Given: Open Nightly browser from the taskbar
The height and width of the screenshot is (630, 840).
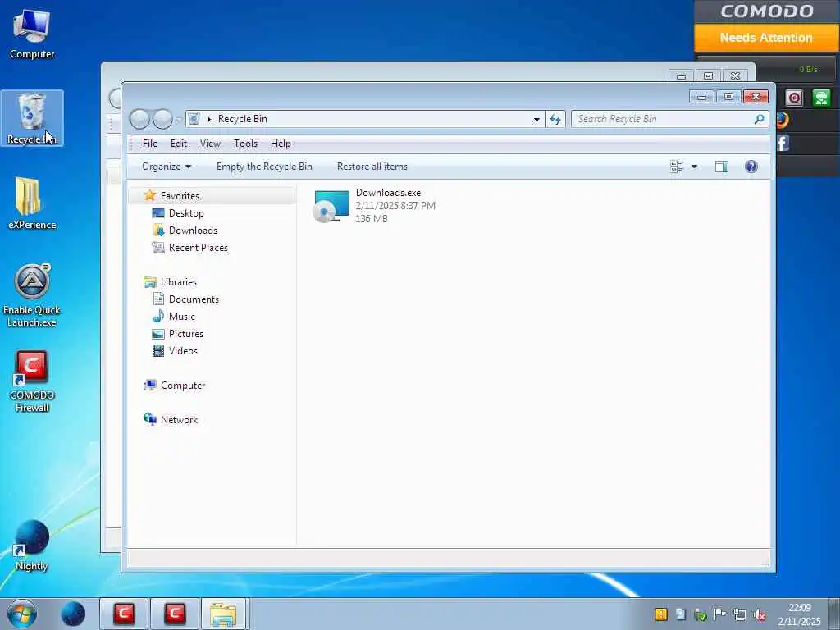Looking at the screenshot, I should tap(73, 614).
